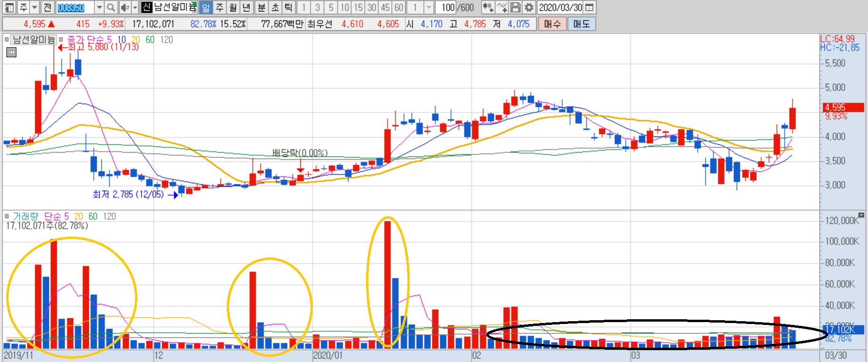868x362 pixels.
Task: Click the 신 badge before 남선알미늄
Action: (x=147, y=7)
